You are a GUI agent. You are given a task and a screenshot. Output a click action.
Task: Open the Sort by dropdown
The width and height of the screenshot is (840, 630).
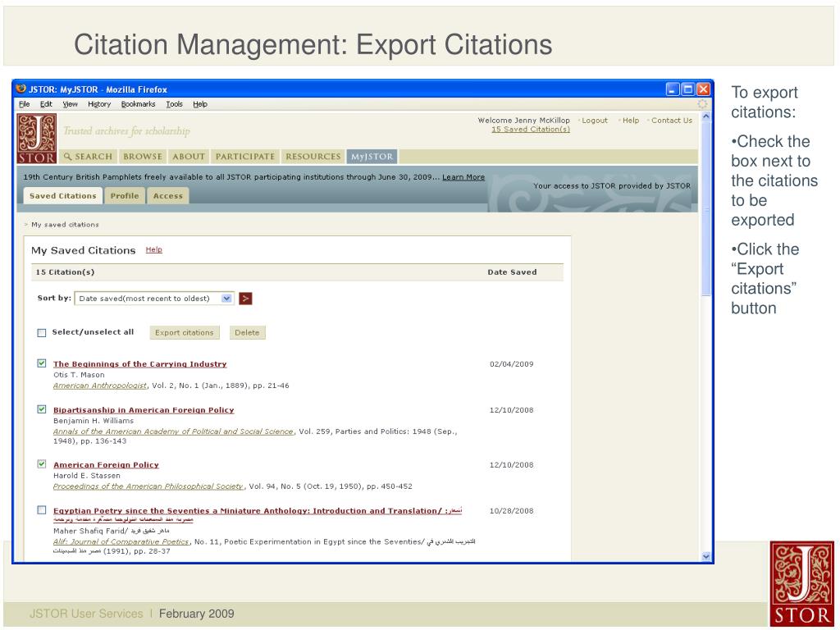(153, 299)
